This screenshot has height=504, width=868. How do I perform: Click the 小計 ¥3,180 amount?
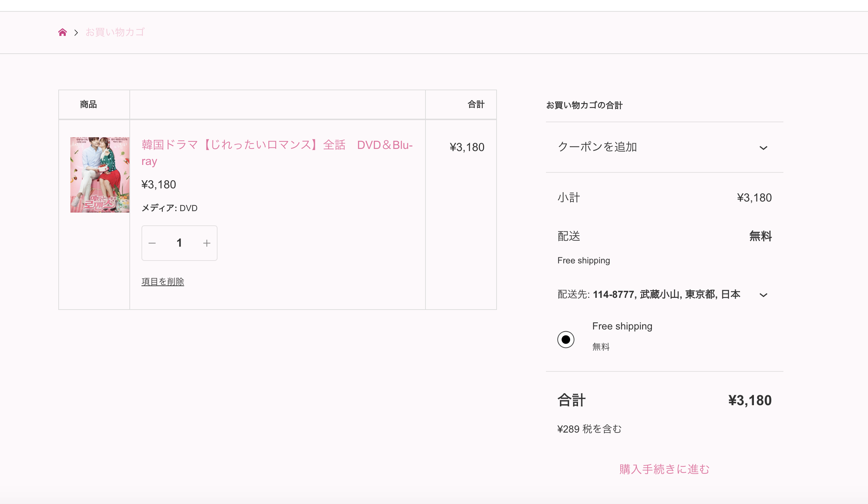[x=754, y=198]
